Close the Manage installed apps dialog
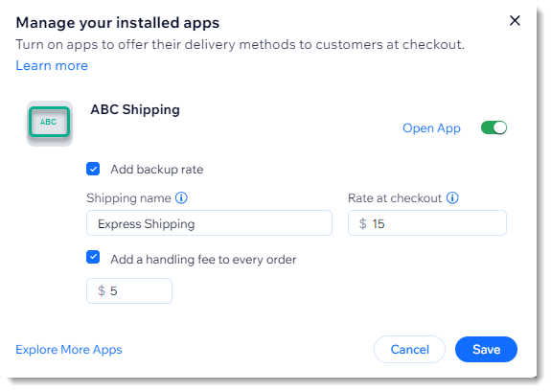 [x=515, y=20]
